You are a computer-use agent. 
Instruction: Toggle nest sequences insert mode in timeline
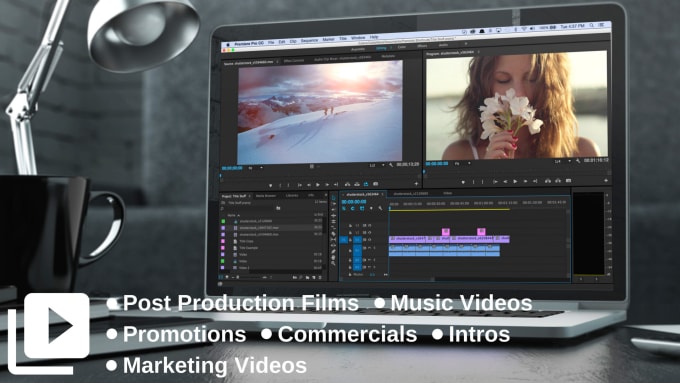[344, 208]
